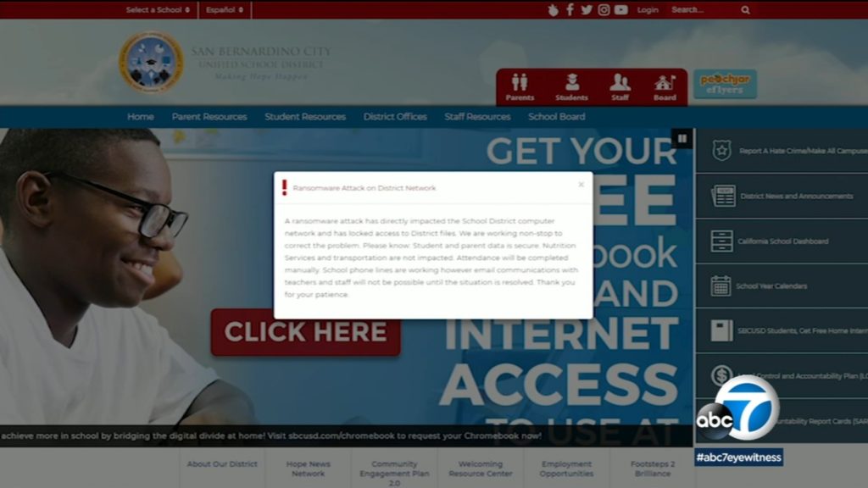Open Hope News Network tab
This screenshot has height=488, width=868.
[309, 469]
